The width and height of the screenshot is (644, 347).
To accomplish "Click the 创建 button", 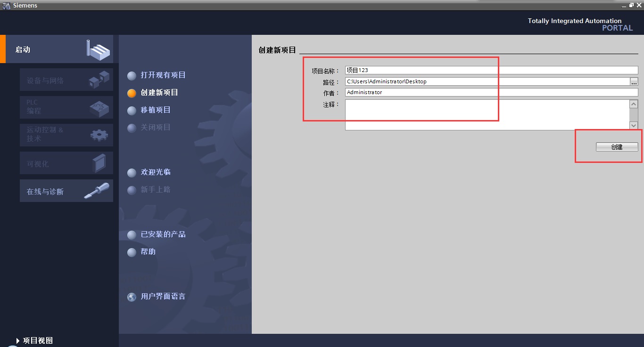I will click(x=617, y=147).
